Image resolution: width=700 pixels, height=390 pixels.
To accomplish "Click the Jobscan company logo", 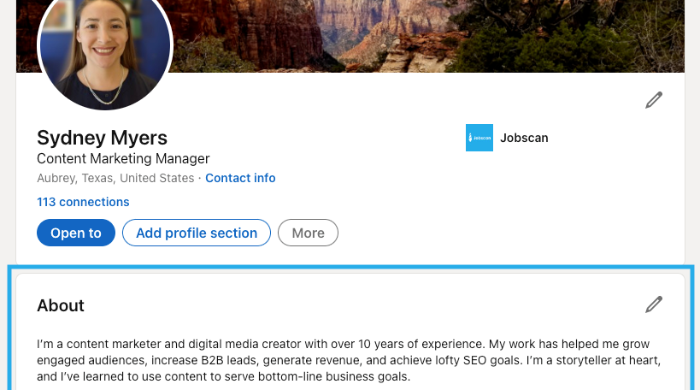I will 479,138.
